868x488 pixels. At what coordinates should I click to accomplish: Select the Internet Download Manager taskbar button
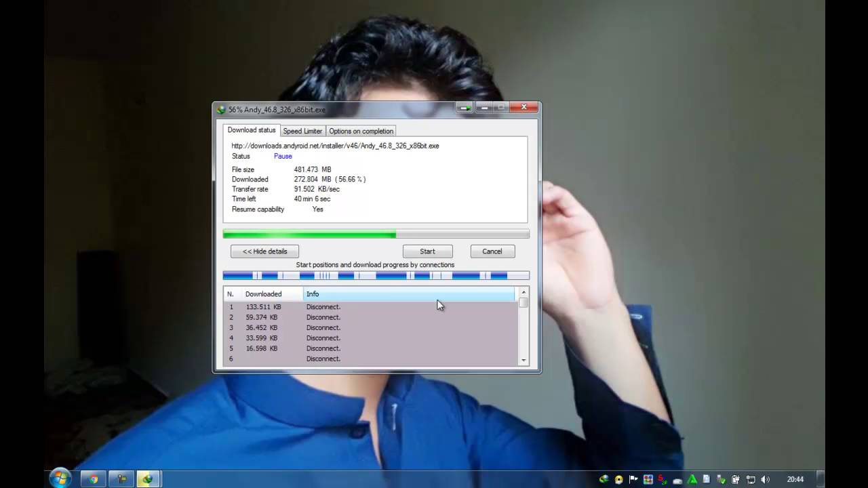[x=149, y=479]
